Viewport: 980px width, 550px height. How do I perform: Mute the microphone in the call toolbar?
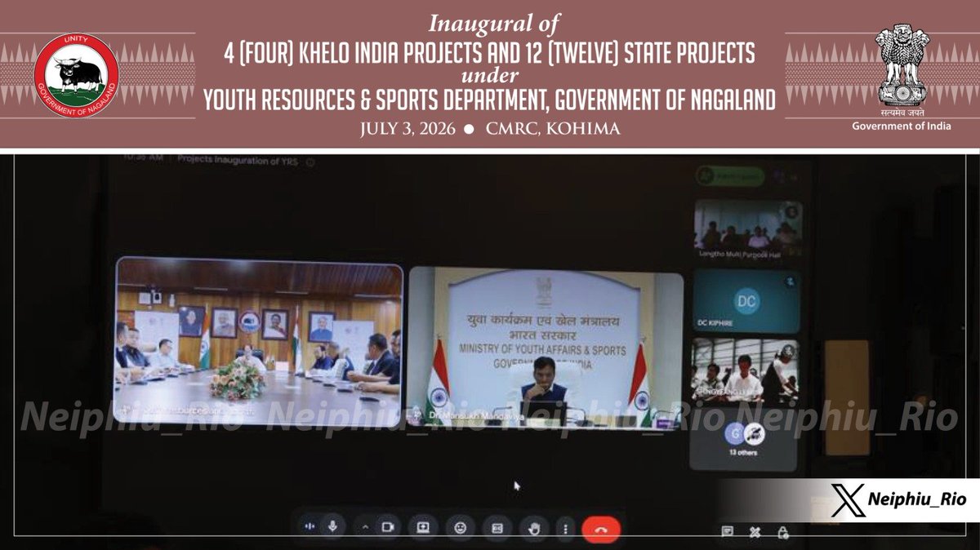[x=332, y=526]
